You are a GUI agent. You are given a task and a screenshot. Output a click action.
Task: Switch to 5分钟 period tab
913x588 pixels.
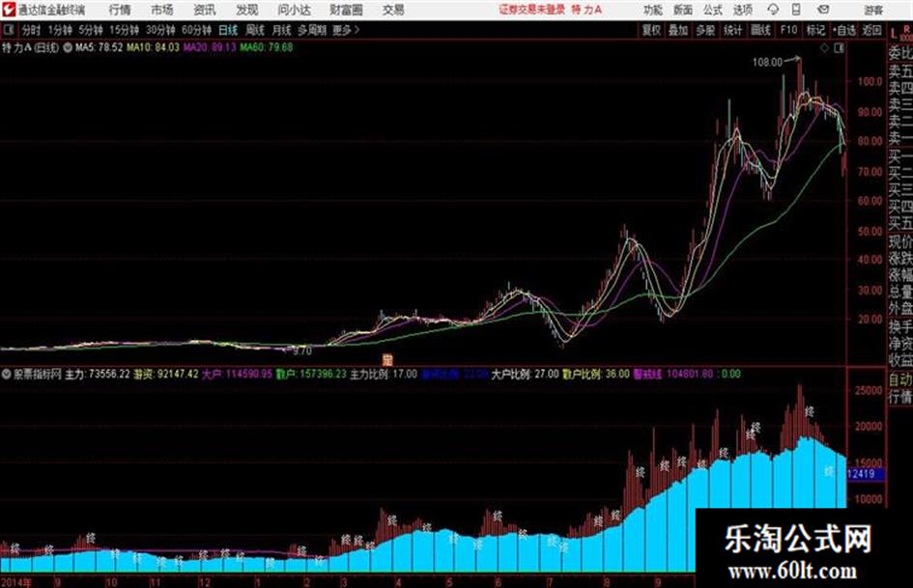90,30
